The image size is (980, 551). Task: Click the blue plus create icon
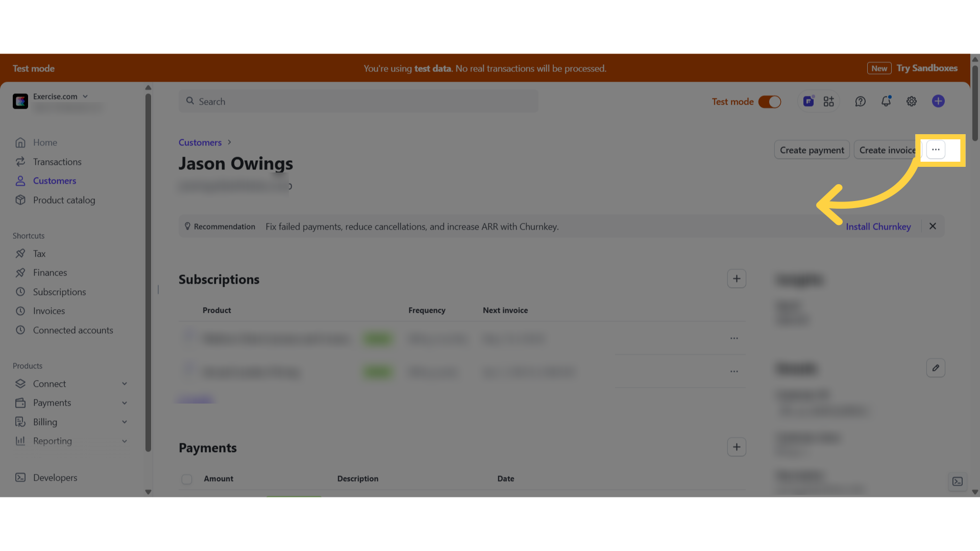(938, 101)
